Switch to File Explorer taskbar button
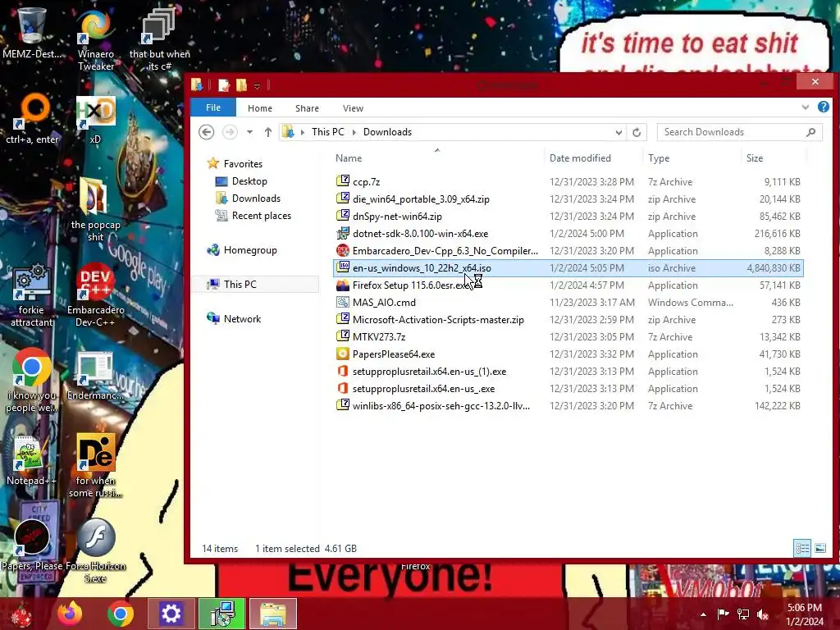Image resolution: width=840 pixels, height=630 pixels. (x=272, y=614)
